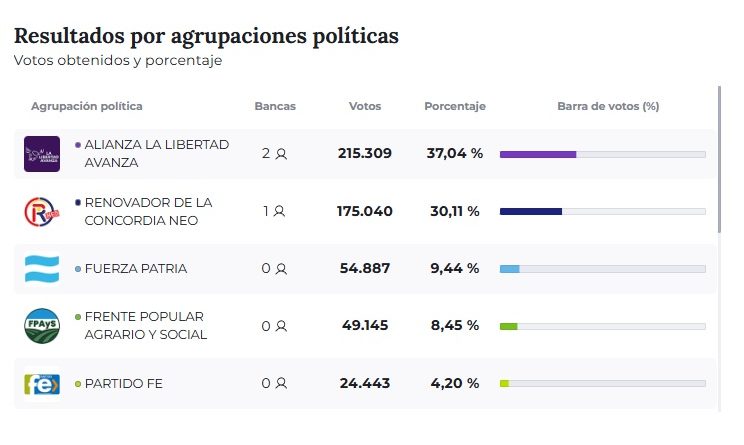Screen dimensions: 744x445
Task: Click the seat icon next to 2 bancas
Action: click(282, 154)
